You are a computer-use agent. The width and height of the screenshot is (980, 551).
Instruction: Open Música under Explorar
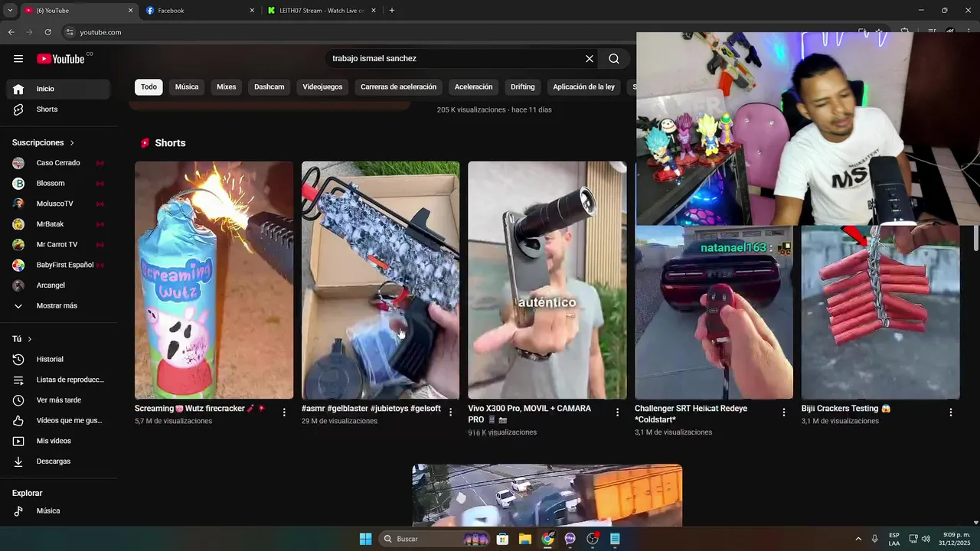click(59, 511)
